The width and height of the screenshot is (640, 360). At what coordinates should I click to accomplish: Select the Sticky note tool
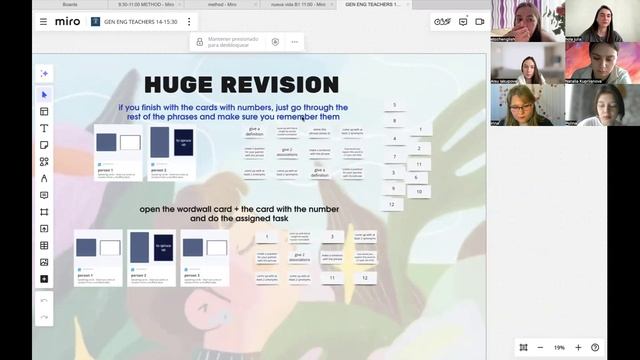[x=44, y=145]
